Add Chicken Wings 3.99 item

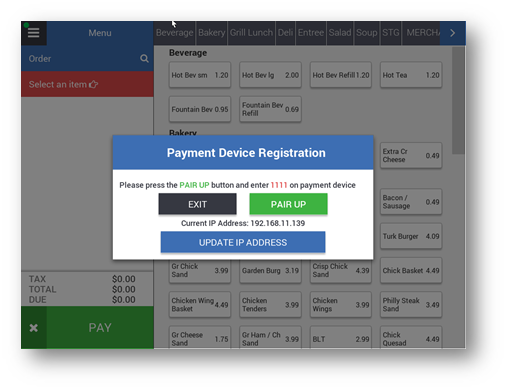point(341,305)
